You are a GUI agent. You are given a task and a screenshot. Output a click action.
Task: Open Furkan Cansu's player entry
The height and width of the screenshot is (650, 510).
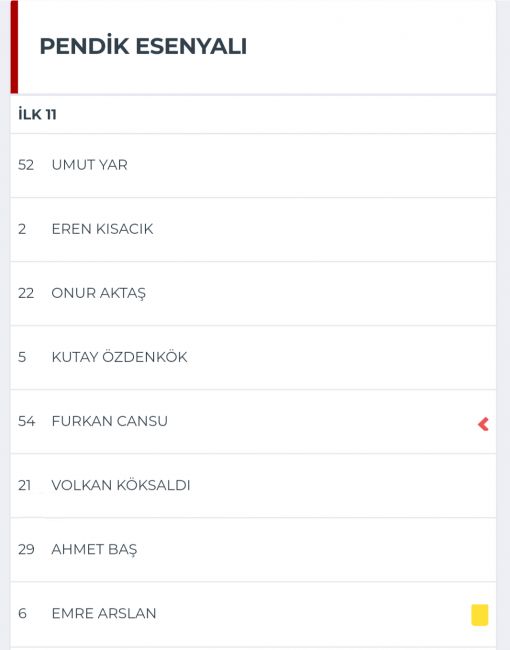point(253,422)
